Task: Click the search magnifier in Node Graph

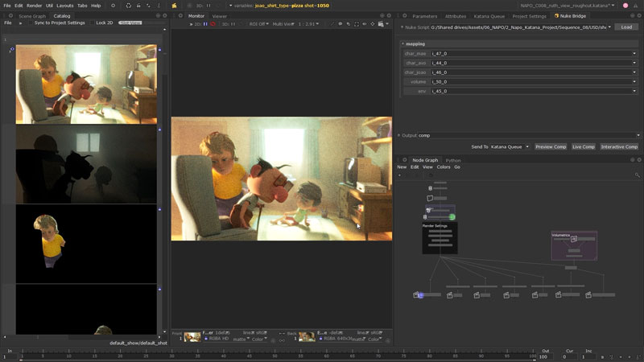Action: 637,175
